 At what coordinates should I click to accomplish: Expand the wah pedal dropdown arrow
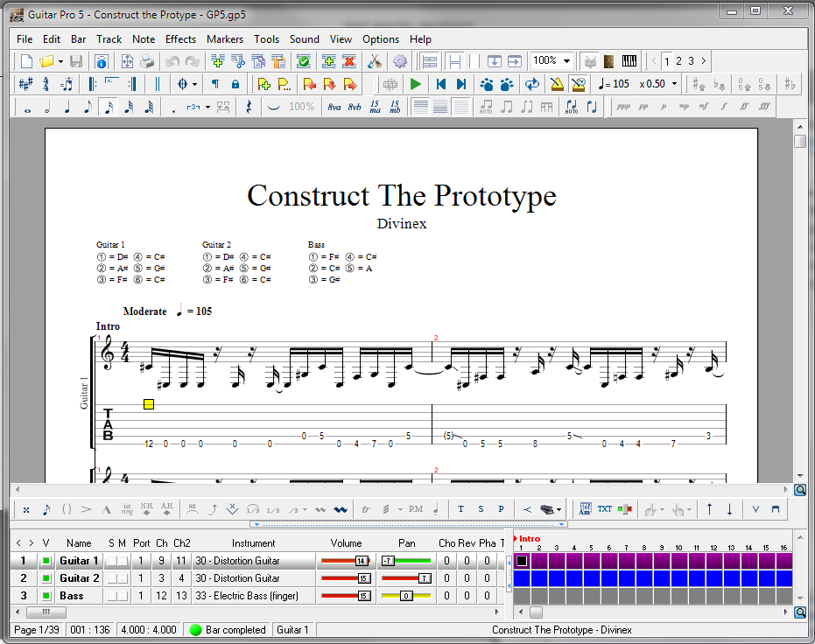coord(559,510)
